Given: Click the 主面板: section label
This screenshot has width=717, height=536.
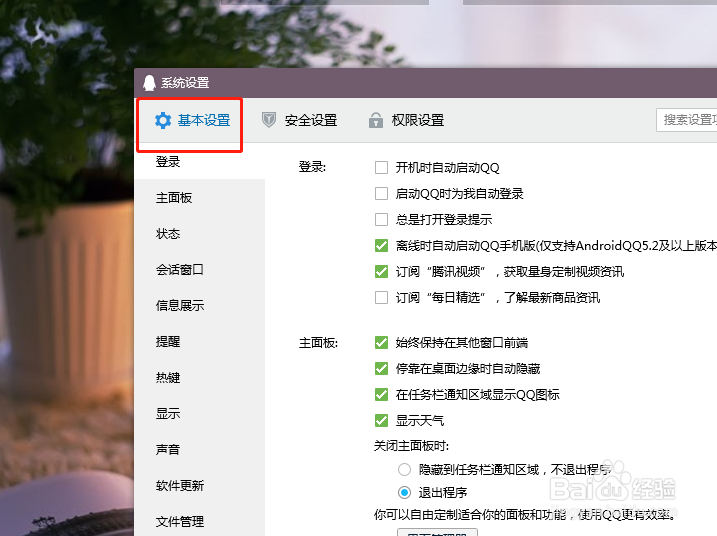Looking at the screenshot, I should pos(318,343).
